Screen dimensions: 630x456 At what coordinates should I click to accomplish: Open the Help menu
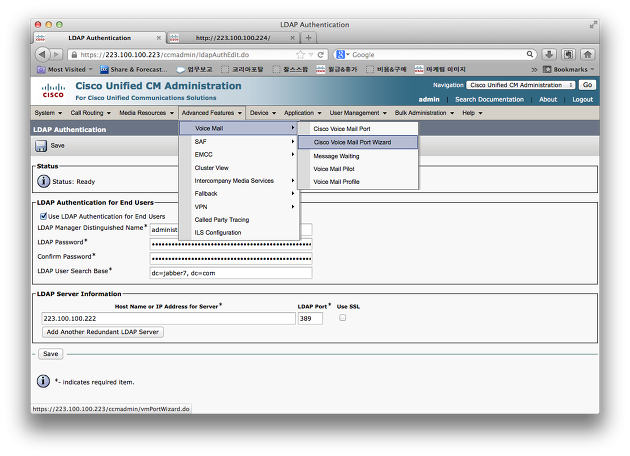coord(472,113)
